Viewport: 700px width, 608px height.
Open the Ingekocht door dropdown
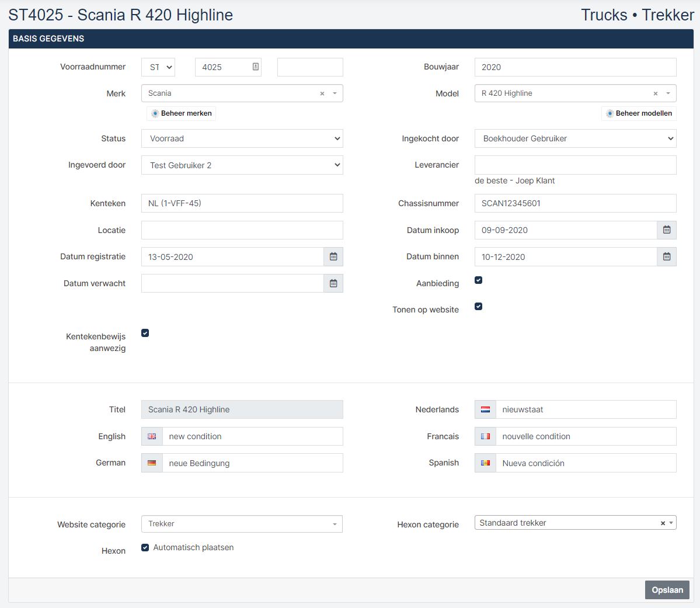pyautogui.click(x=576, y=138)
